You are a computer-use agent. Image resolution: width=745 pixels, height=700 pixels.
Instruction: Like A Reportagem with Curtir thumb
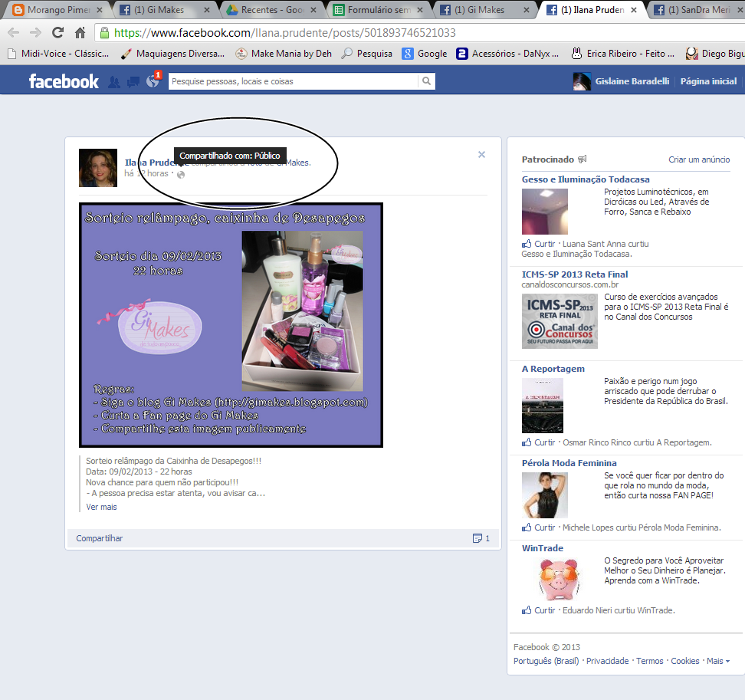click(527, 442)
